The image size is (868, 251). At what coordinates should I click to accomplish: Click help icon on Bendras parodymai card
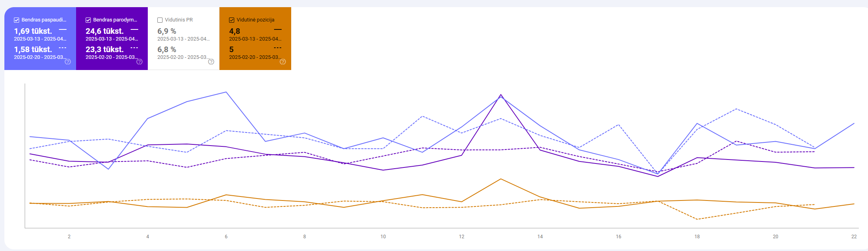coord(139,62)
